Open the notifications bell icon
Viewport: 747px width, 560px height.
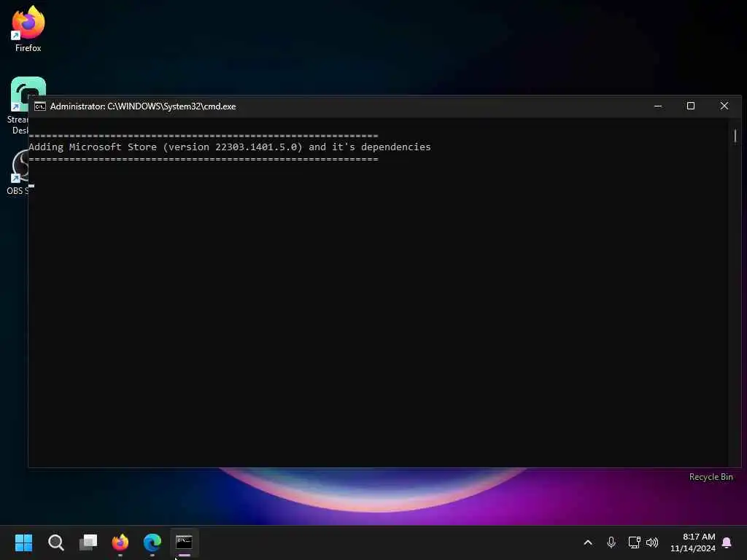[x=727, y=542]
